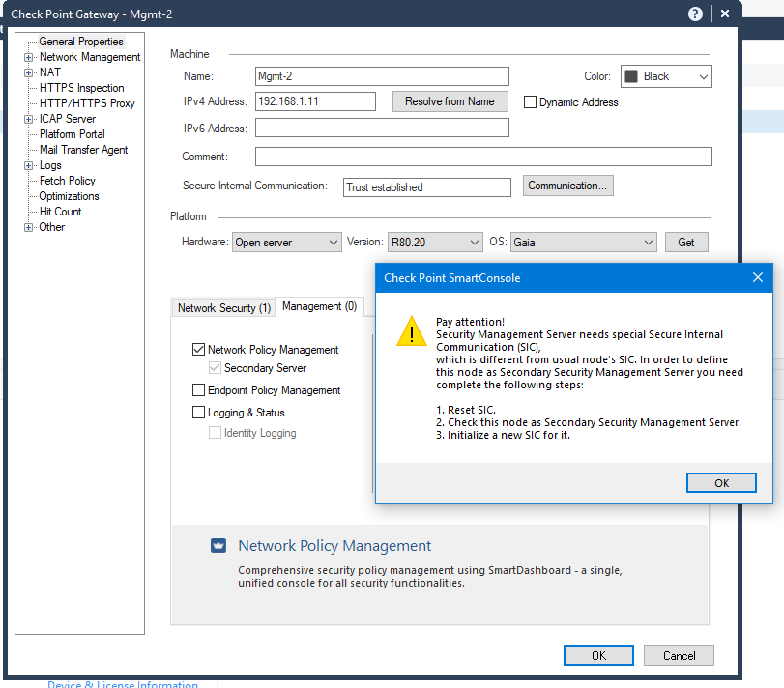Switch to the Network Security (1) tab
This screenshot has width=784, height=688.
click(224, 308)
